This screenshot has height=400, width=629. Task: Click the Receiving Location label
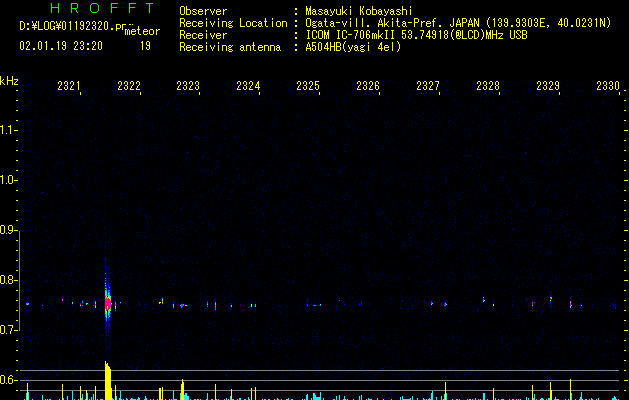tap(233, 23)
